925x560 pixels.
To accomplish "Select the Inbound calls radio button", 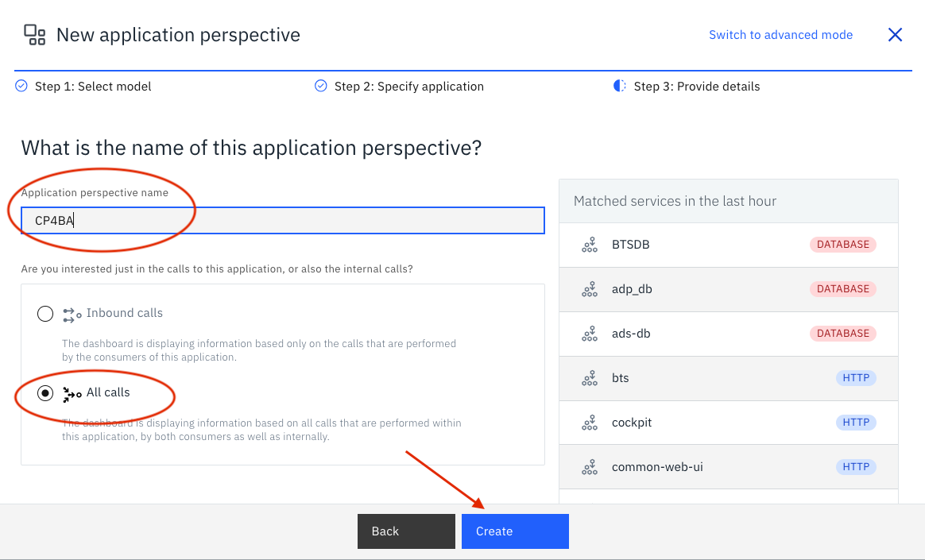I will pos(45,314).
